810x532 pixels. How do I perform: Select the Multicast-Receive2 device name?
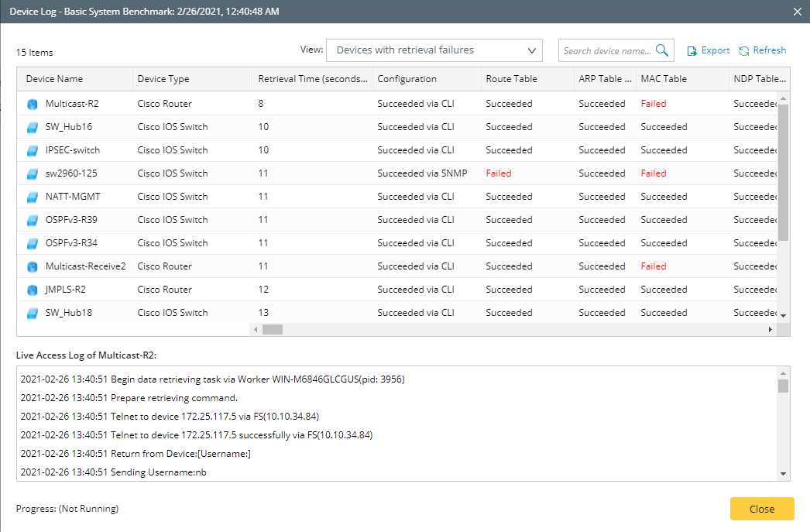86,266
